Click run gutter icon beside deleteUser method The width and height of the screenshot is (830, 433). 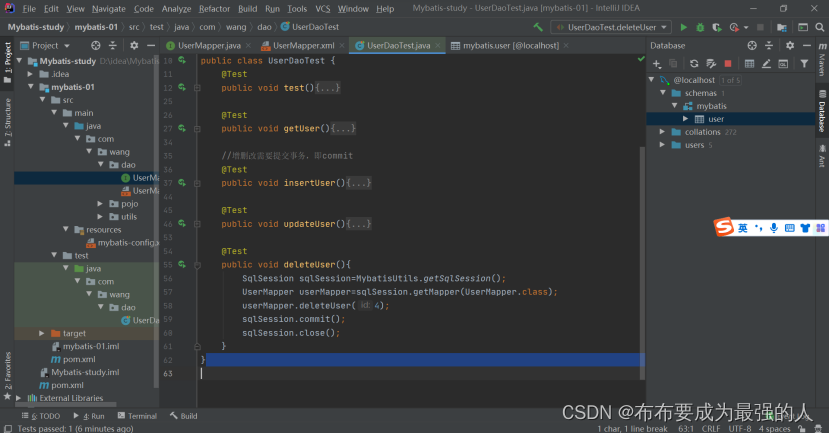182,264
